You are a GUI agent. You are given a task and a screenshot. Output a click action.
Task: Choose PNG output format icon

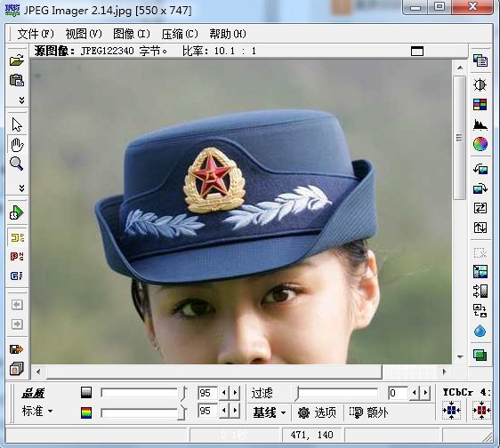pyautogui.click(x=17, y=257)
